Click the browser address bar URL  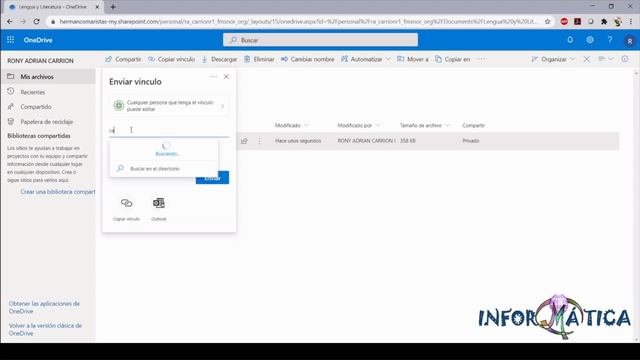point(298,21)
